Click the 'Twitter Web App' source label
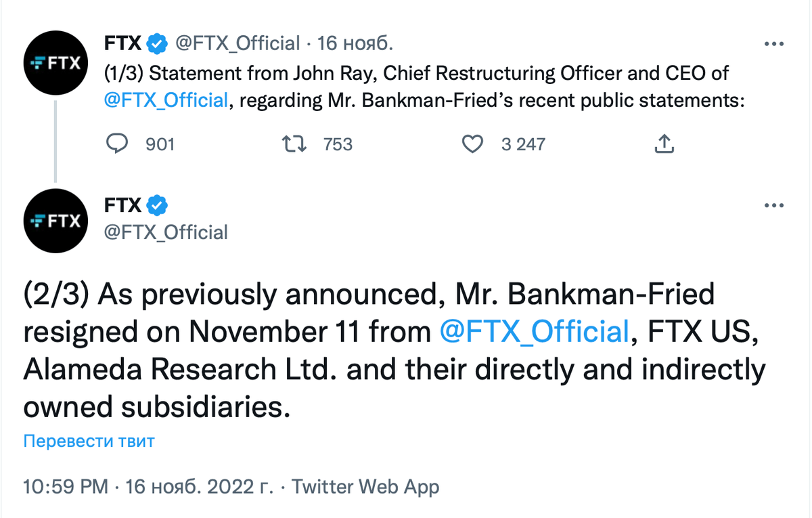The height and width of the screenshot is (518, 812). click(365, 486)
